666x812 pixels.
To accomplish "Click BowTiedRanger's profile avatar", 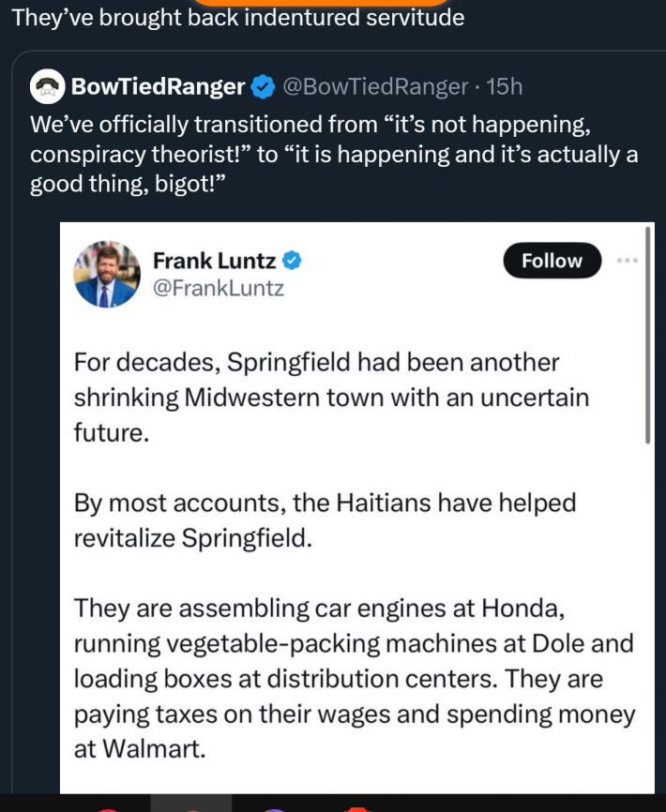I will [x=48, y=87].
